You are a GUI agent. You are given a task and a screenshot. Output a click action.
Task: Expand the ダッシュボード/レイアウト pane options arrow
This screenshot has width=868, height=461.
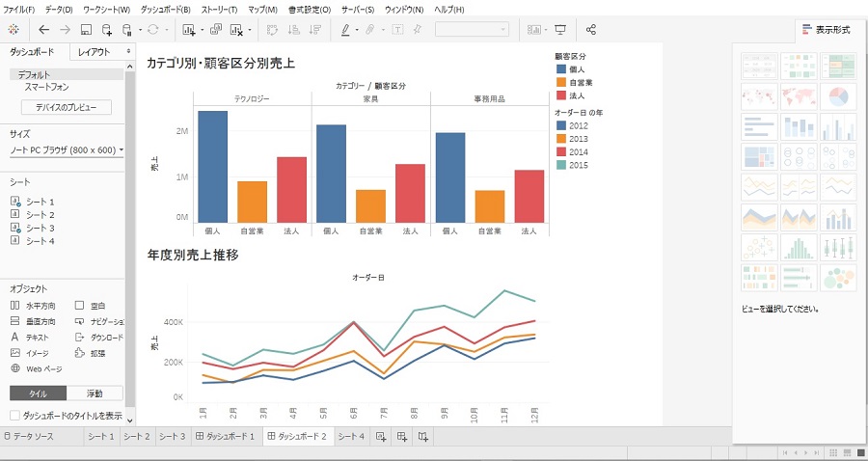pyautogui.click(x=128, y=50)
